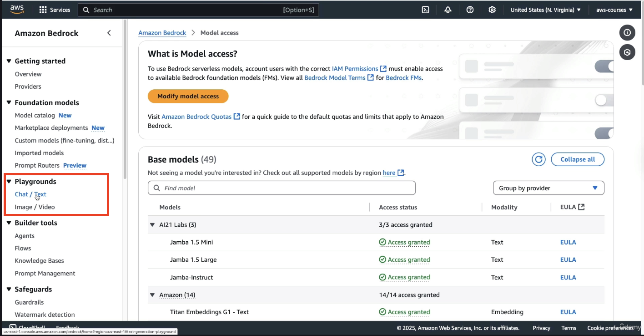Collapse the Foundation models section
Screen dimensions: 644x336
click(9, 102)
